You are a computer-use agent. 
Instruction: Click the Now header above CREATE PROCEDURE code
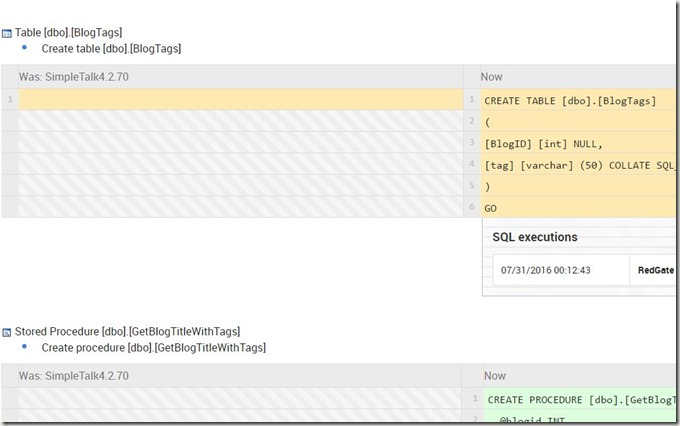click(495, 376)
